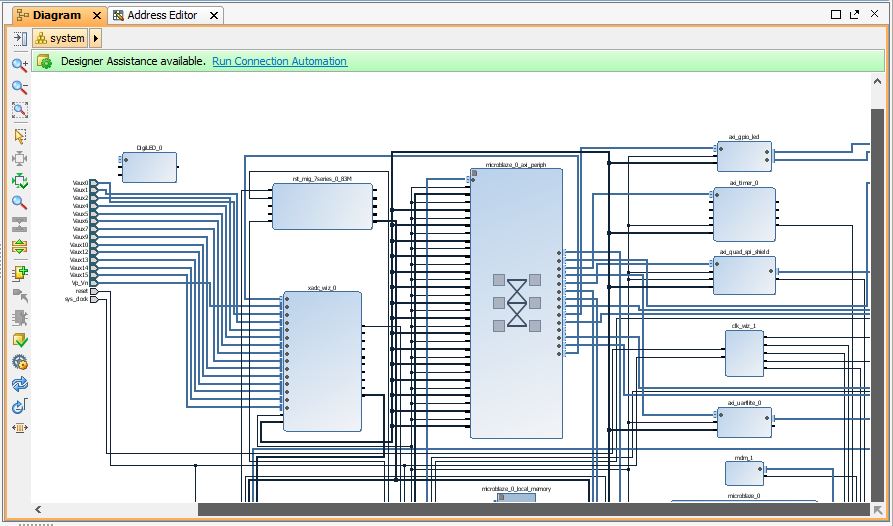The image size is (893, 526).
Task: Click the refresh/reload icon below regenerate
Action: [x=20, y=406]
